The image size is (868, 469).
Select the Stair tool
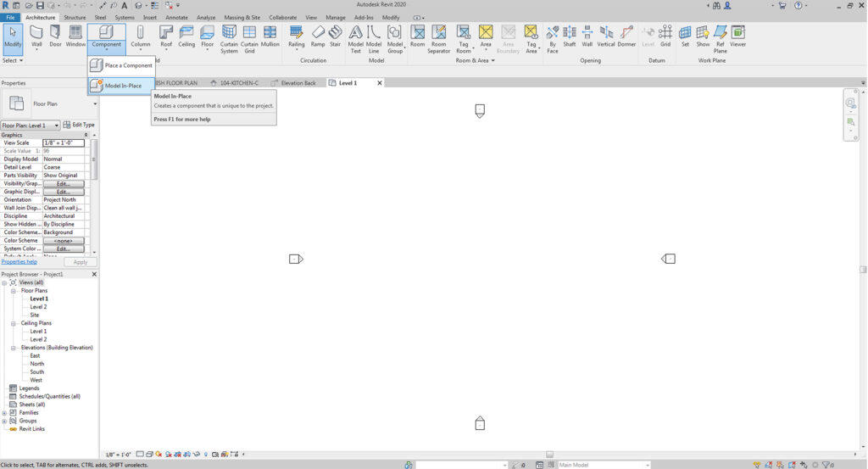(x=335, y=37)
